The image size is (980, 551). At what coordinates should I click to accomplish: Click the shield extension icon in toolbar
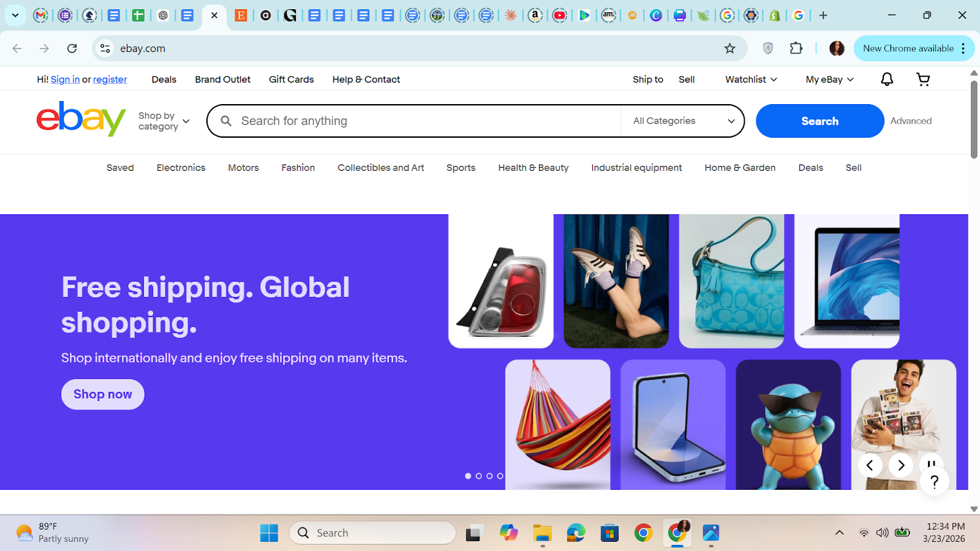coord(768,48)
